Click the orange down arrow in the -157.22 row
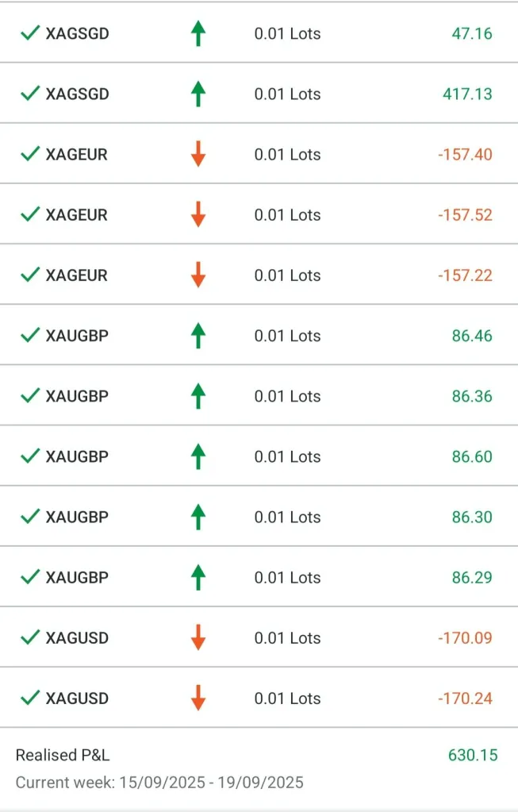Viewport: 518px width, 812px height. (198, 275)
